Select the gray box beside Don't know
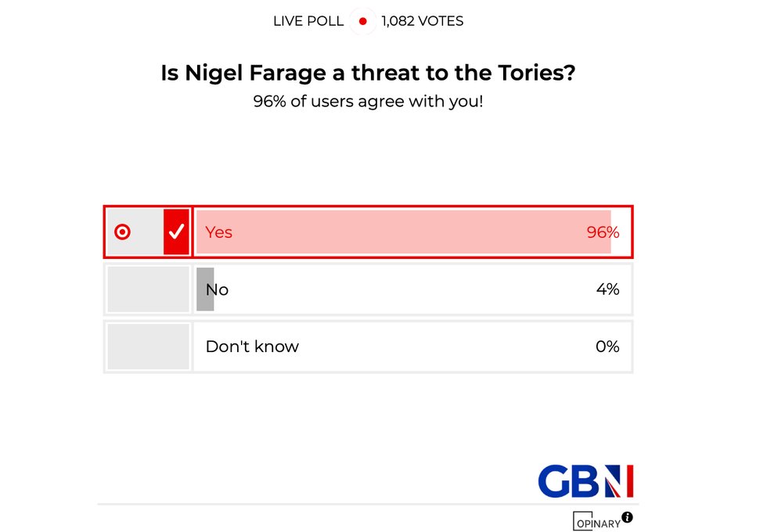Screen dimensions: 767x532 tap(148, 347)
